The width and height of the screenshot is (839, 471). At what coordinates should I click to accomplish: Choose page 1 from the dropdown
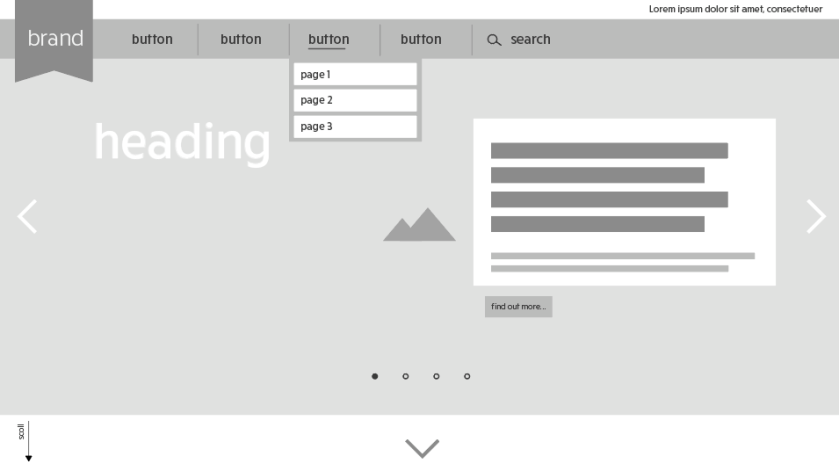point(355,75)
